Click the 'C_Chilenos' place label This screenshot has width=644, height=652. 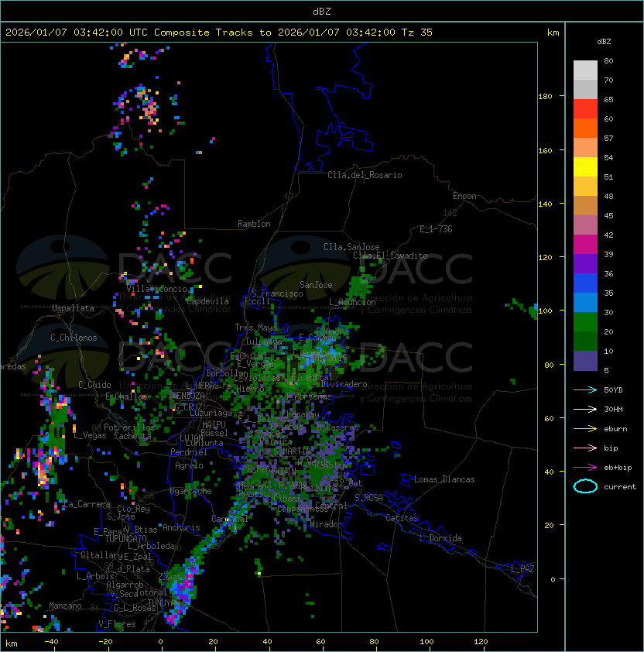pyautogui.click(x=74, y=338)
